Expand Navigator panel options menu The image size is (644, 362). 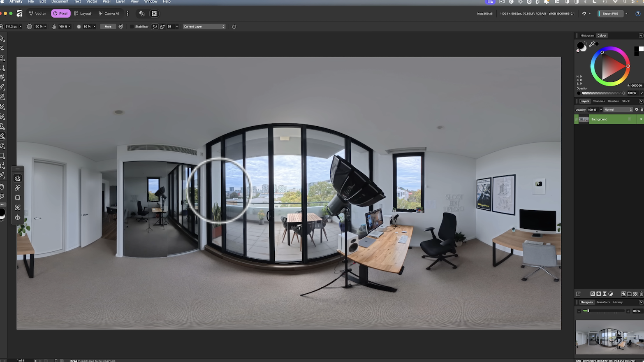pyautogui.click(x=641, y=302)
